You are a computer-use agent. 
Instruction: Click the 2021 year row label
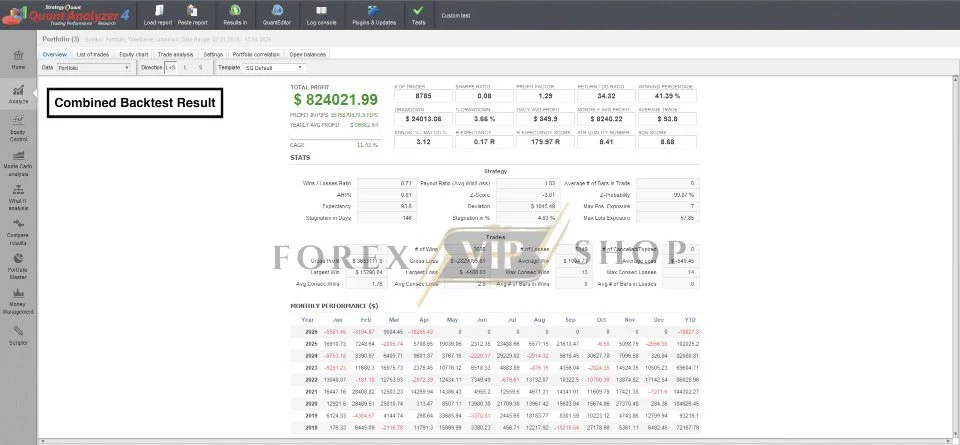point(311,392)
